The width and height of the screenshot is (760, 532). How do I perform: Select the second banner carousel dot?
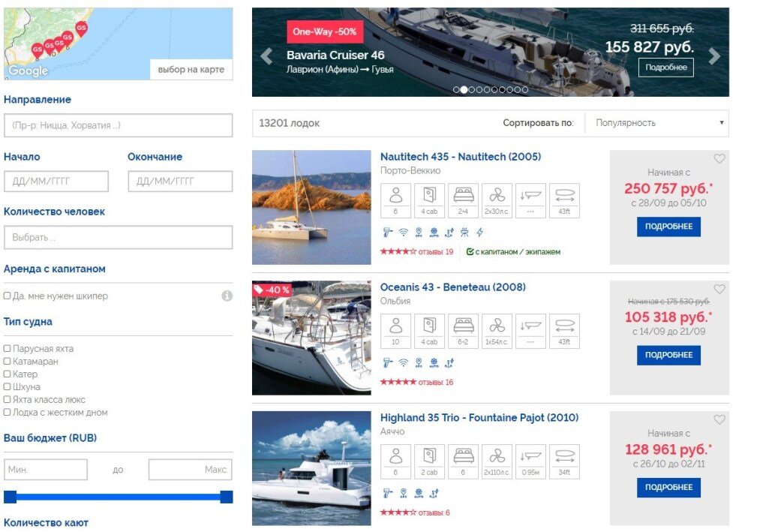tap(464, 90)
